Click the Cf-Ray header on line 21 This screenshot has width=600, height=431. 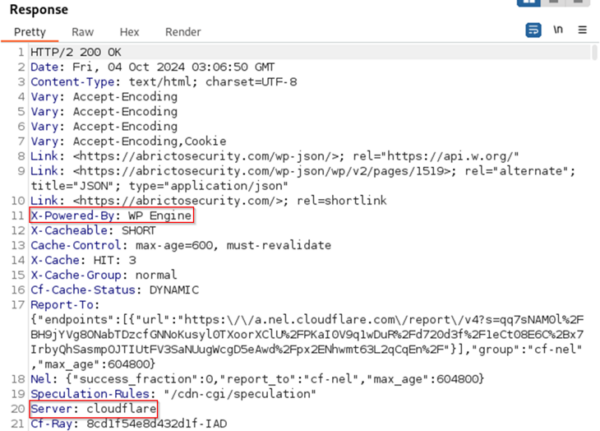tap(51, 424)
